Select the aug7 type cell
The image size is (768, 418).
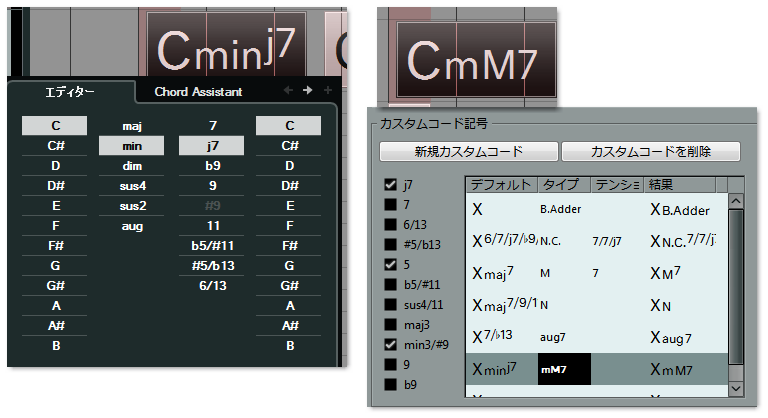(564, 337)
